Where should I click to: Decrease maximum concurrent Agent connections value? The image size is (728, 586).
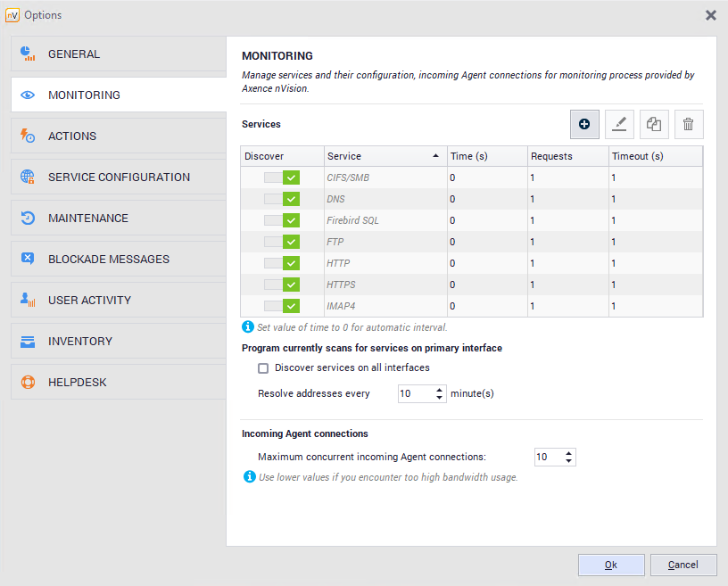tap(569, 461)
